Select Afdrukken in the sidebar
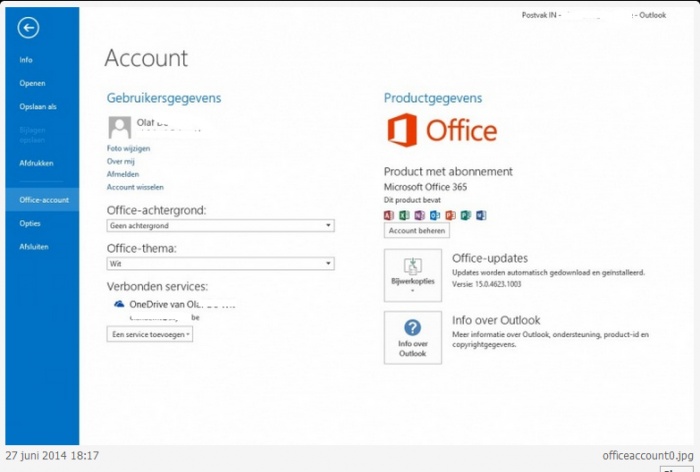Viewport: 700px width, 472px height. click(x=36, y=163)
